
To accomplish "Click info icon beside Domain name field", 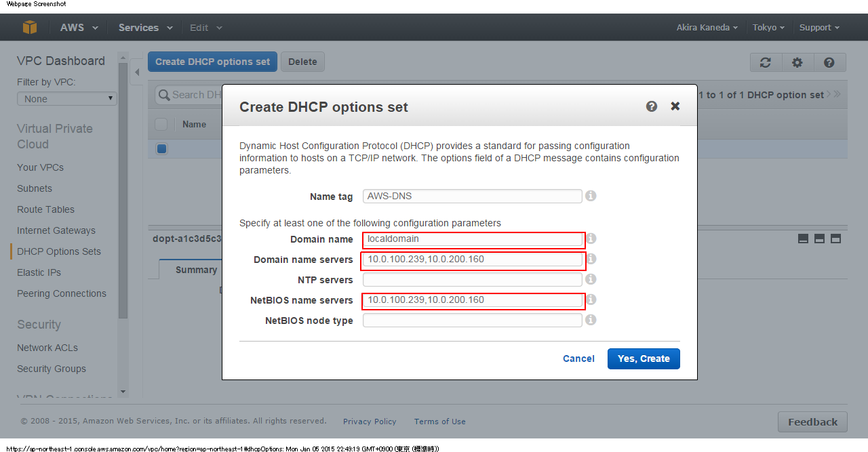I will pos(591,239).
